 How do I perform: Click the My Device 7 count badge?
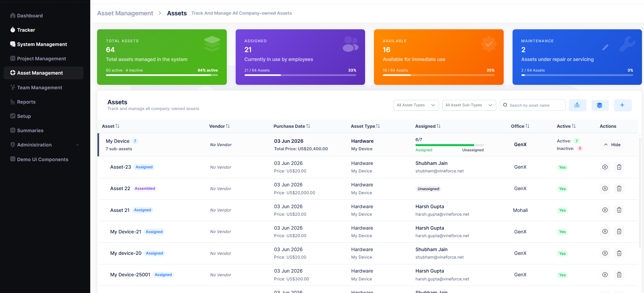point(135,141)
